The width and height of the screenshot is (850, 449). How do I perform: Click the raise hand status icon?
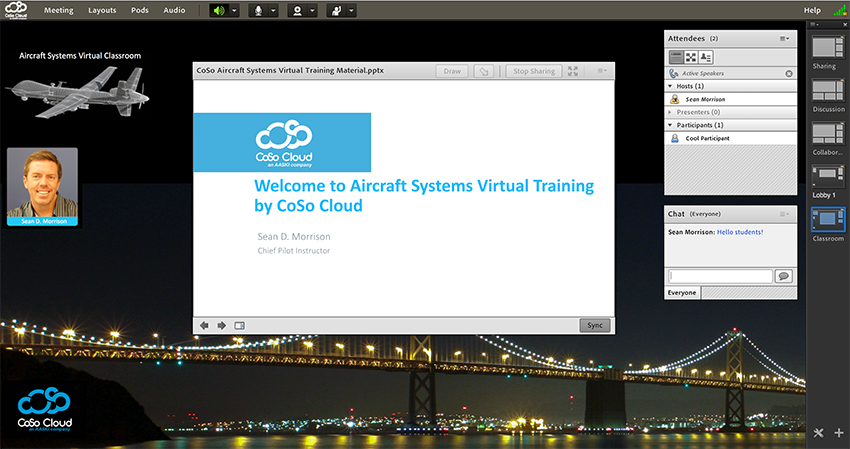(336, 10)
